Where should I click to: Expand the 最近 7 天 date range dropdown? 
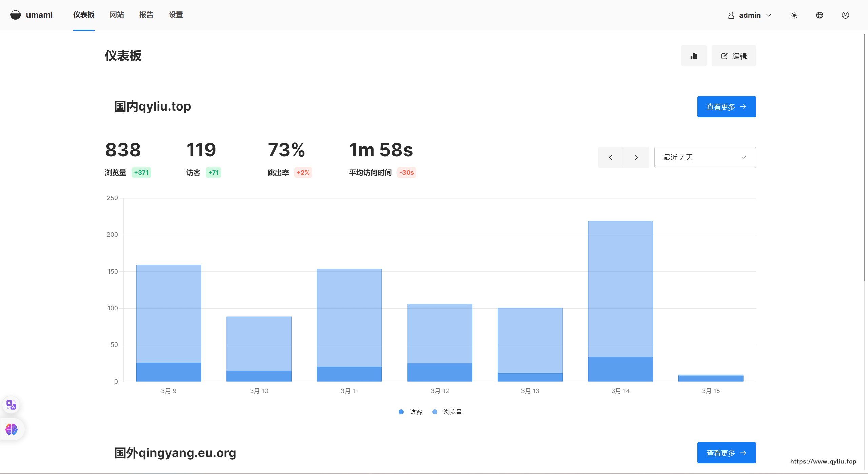pos(705,157)
